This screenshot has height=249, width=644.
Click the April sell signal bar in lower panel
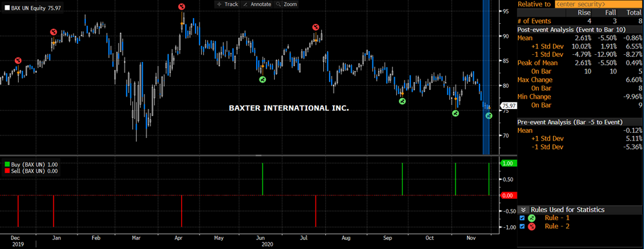coord(181,211)
